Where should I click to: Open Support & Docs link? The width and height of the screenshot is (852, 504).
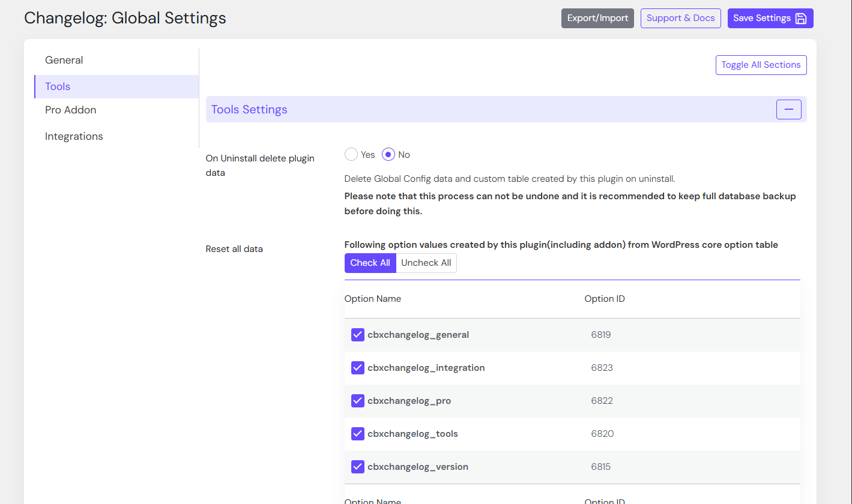point(681,18)
